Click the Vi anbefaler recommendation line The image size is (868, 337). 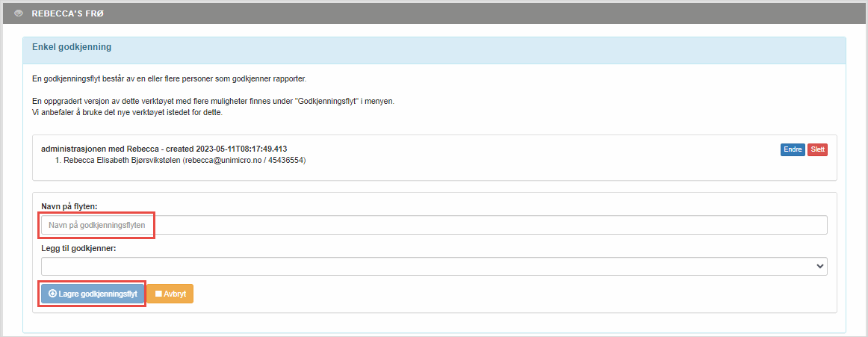pos(127,112)
